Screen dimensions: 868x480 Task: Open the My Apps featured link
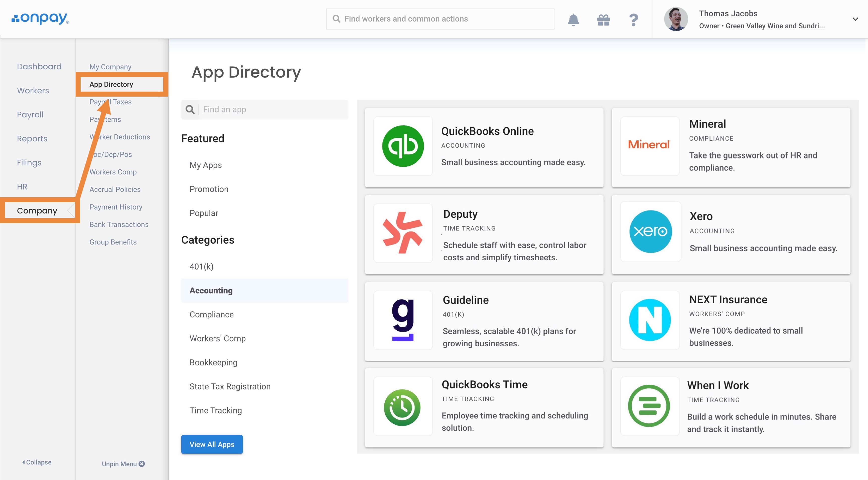coord(206,165)
